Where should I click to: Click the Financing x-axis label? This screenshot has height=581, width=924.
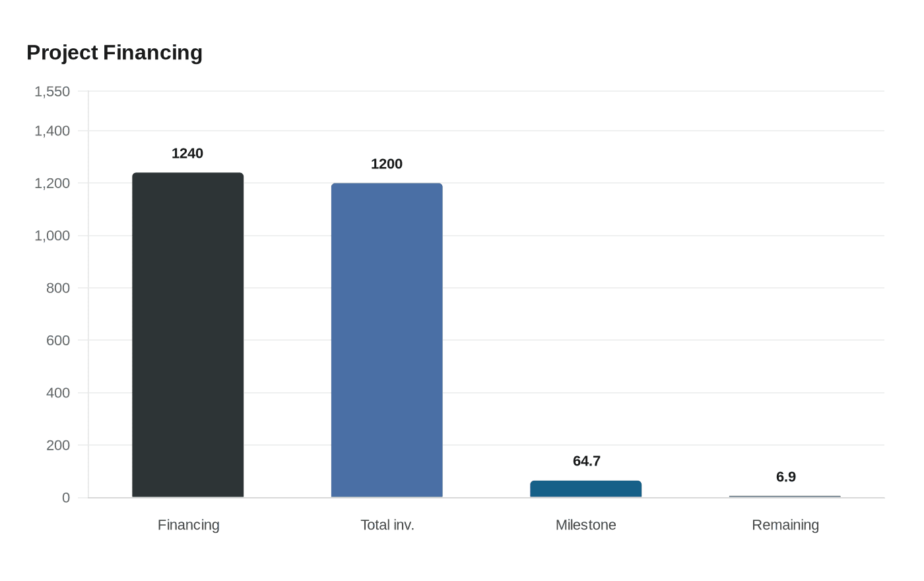[x=189, y=525]
